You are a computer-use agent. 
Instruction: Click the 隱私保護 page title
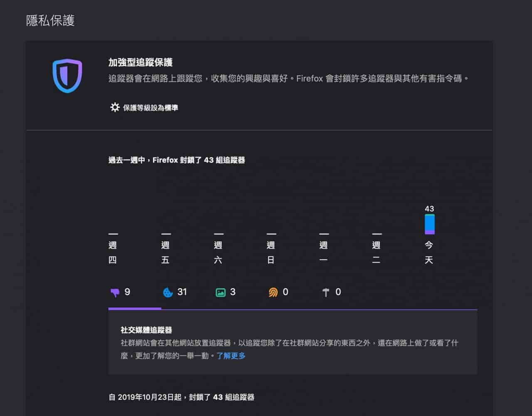coord(50,21)
